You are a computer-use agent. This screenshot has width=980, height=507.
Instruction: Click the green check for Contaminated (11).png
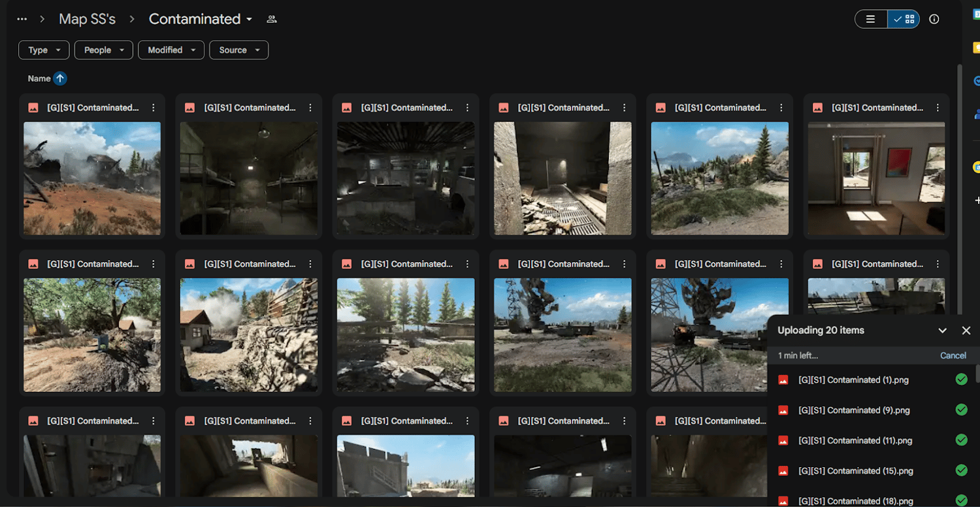pos(962,440)
